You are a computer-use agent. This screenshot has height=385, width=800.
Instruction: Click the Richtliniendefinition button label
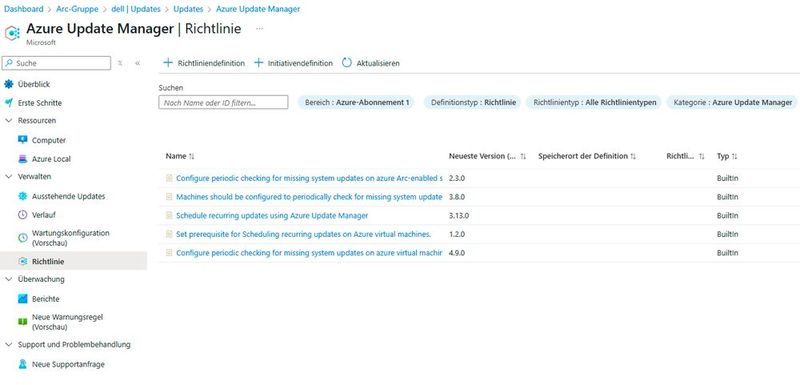(x=211, y=63)
